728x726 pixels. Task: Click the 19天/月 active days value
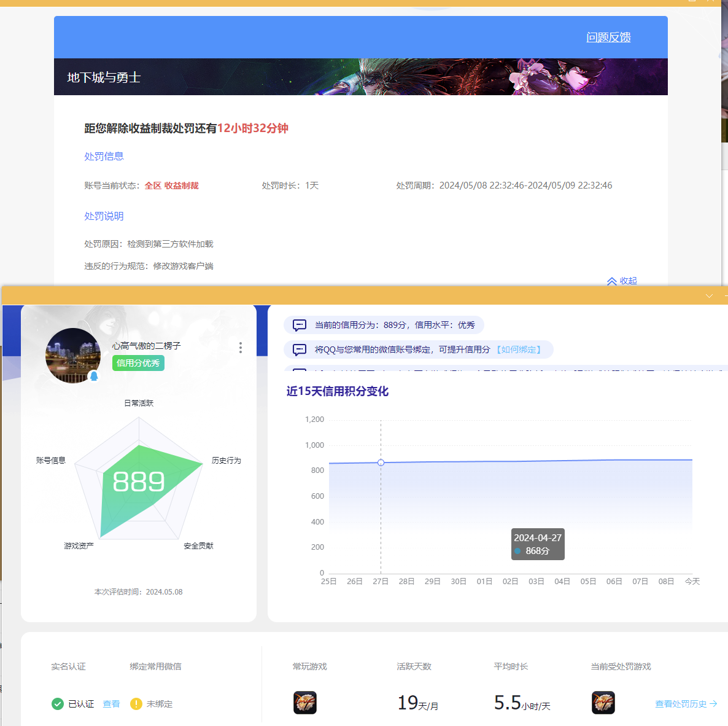418,703
